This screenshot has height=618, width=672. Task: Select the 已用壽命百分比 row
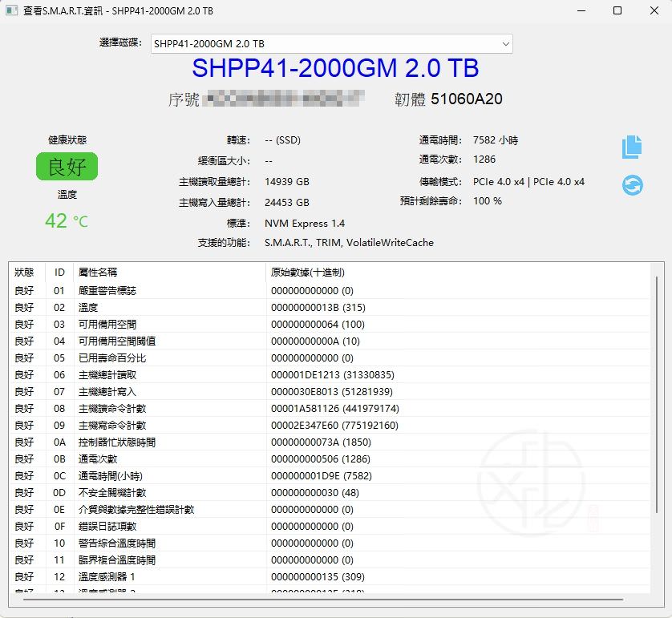[x=329, y=358]
